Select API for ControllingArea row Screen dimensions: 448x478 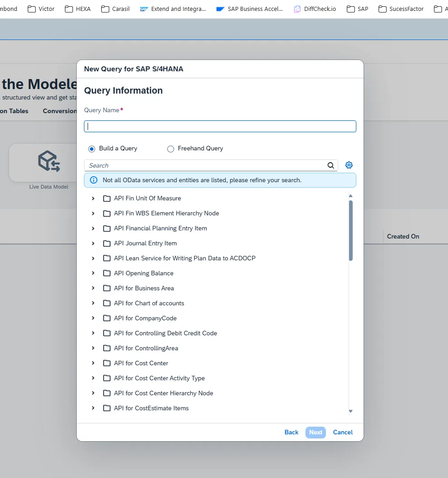(x=216, y=348)
